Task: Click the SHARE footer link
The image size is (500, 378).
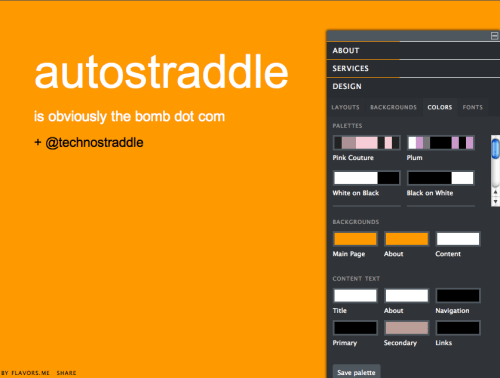Action: pyautogui.click(x=66, y=373)
